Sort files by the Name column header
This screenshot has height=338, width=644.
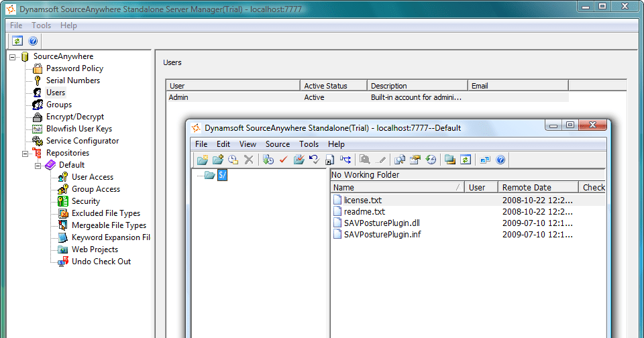point(396,188)
